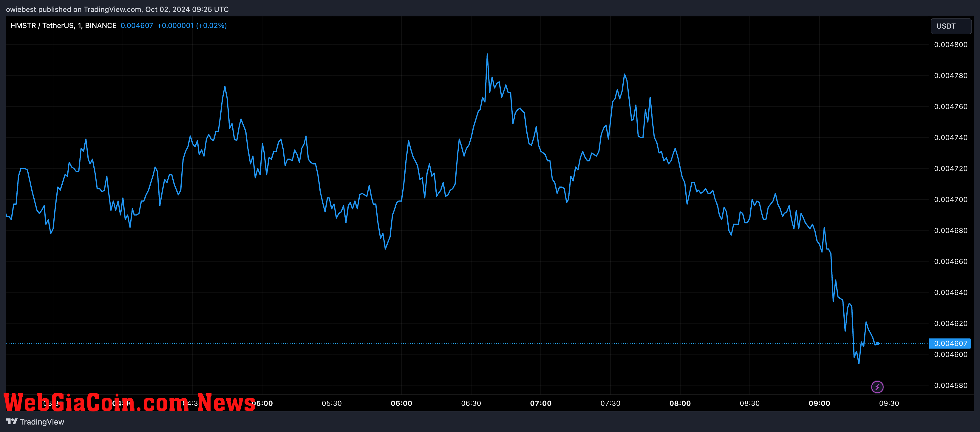Click the current price label 0.004607

tap(950, 344)
